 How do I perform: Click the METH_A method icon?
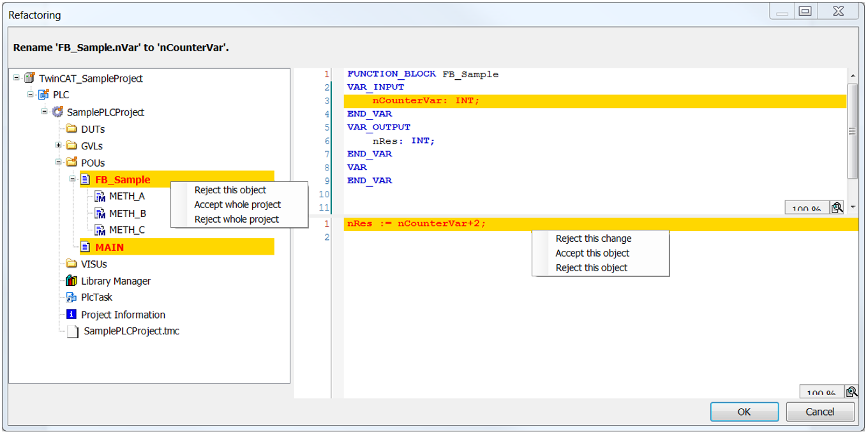click(x=100, y=197)
